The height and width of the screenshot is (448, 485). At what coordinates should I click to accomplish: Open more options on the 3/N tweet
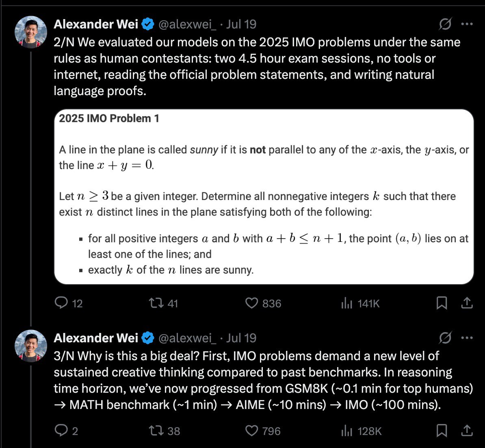click(x=467, y=338)
